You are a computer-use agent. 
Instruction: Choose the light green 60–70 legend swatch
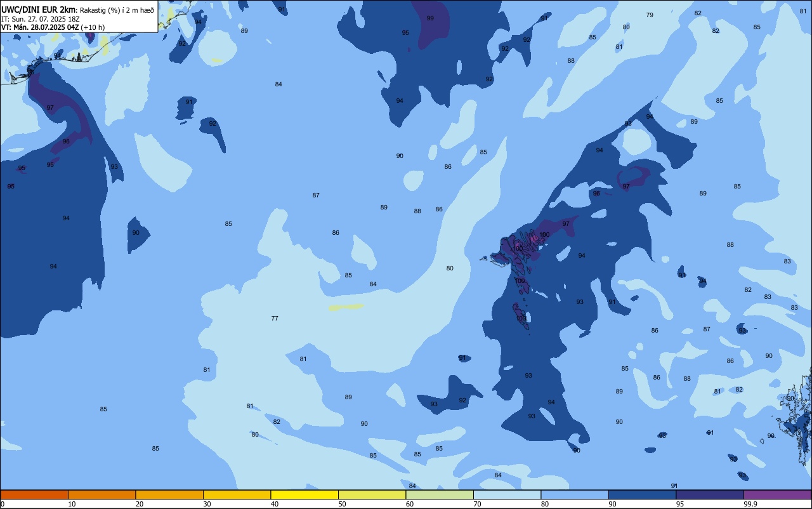440,494
